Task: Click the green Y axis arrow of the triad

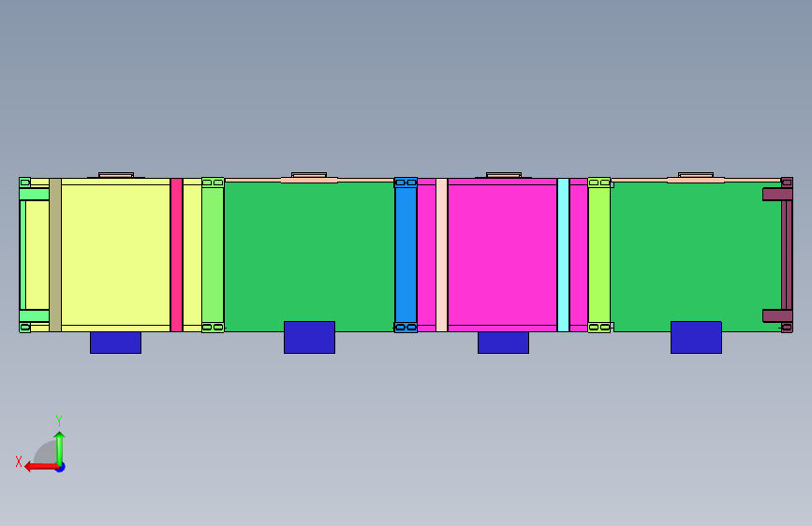Action: pyautogui.click(x=60, y=448)
